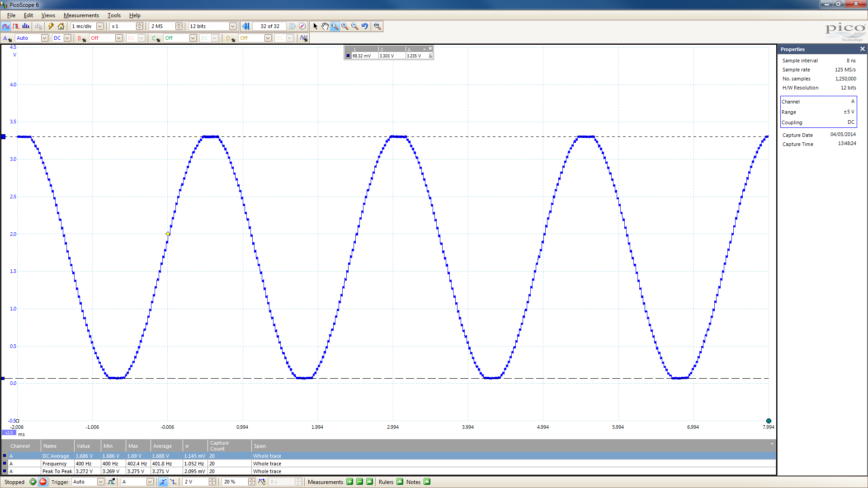
Task: Open Advanced Triggers icon
Action: tap(111, 482)
